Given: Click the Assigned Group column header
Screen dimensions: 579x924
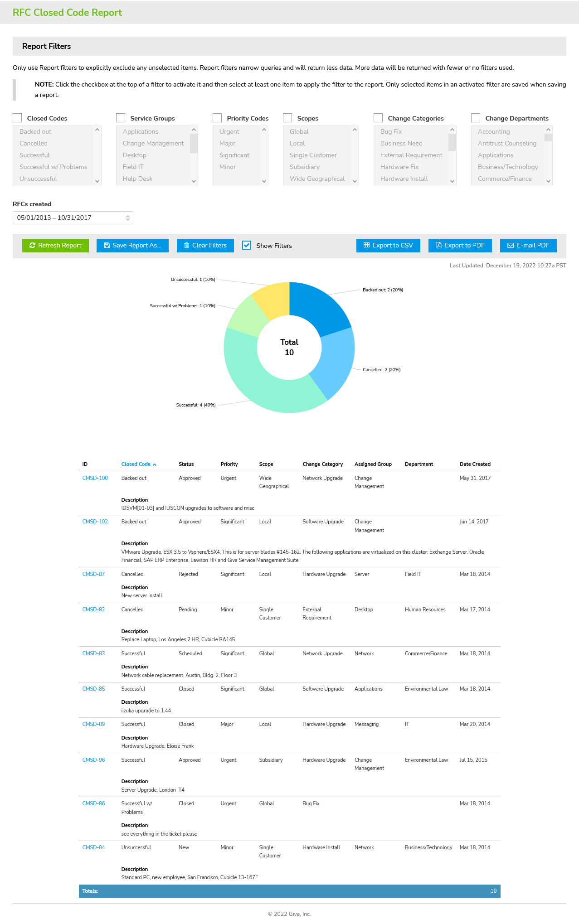Looking at the screenshot, I should 373,464.
